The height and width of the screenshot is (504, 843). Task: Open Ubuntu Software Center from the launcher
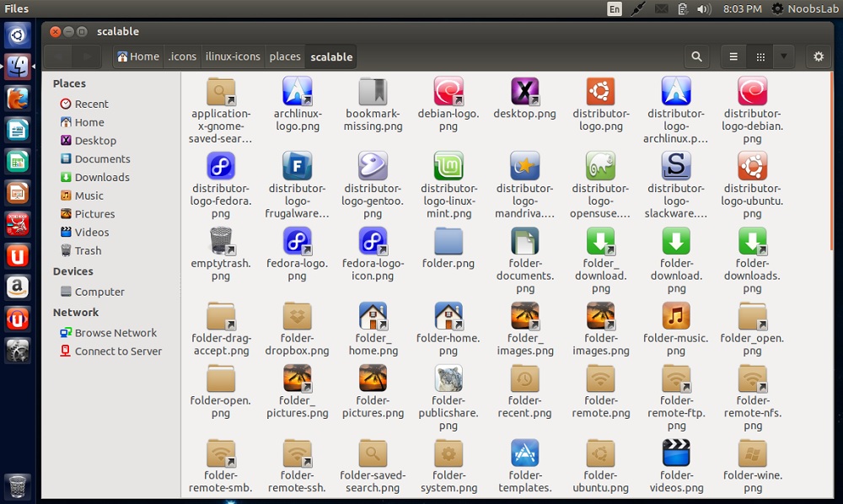18,255
